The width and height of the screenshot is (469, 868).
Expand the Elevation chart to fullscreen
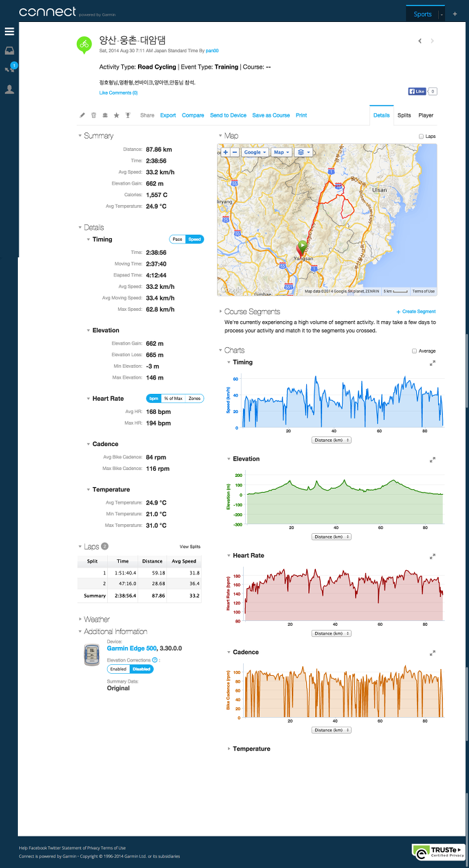pyautogui.click(x=433, y=459)
